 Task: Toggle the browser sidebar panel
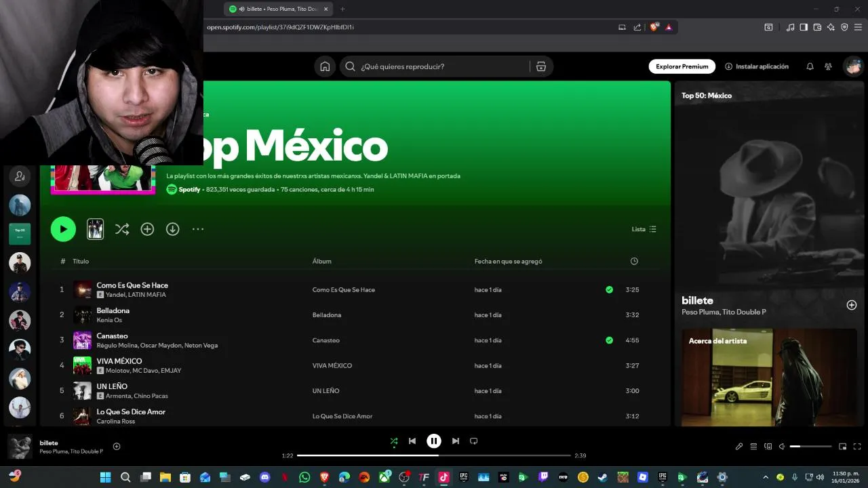804,27
